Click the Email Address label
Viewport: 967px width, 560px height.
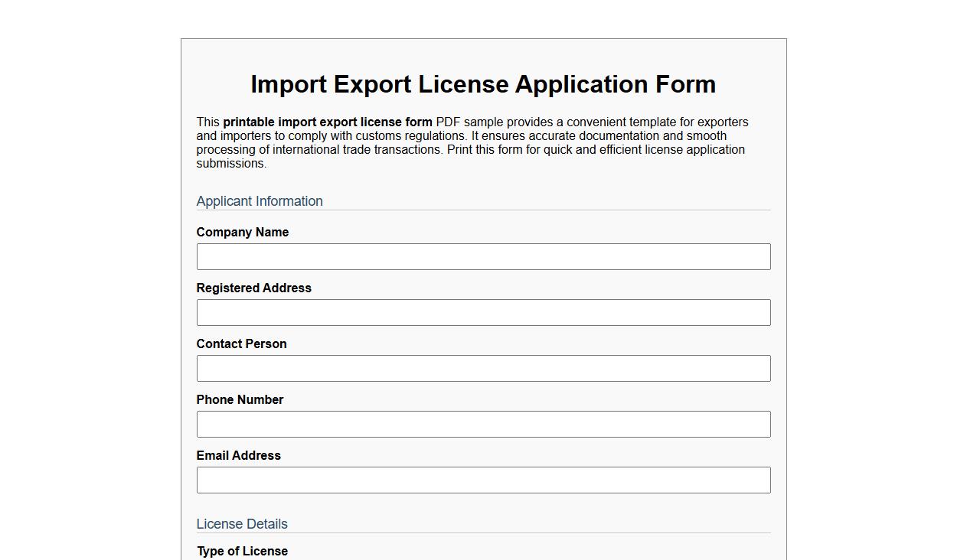point(239,455)
